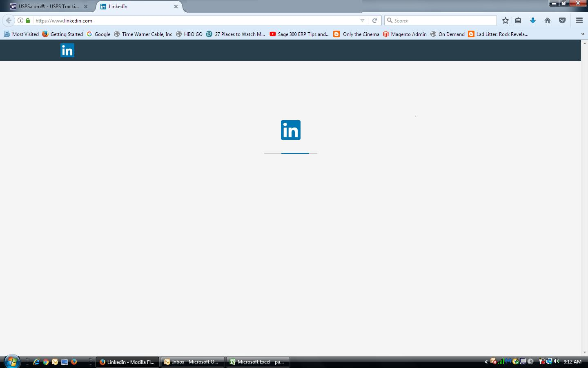Viewport: 588px width, 368px height.
Task: Bookmark this page with the star icon
Action: 506,20
